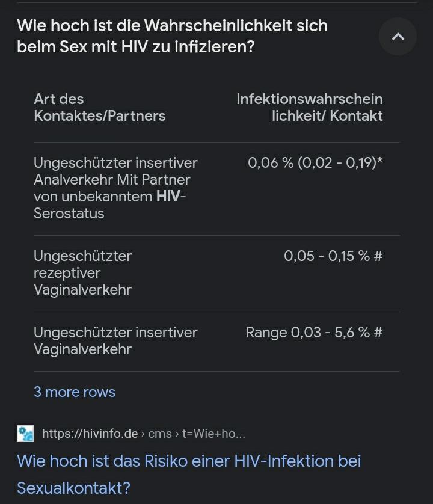
Task: Select the 'Ungeschützter insertiver Vaginalverkehr' row label
Action: pos(115,340)
